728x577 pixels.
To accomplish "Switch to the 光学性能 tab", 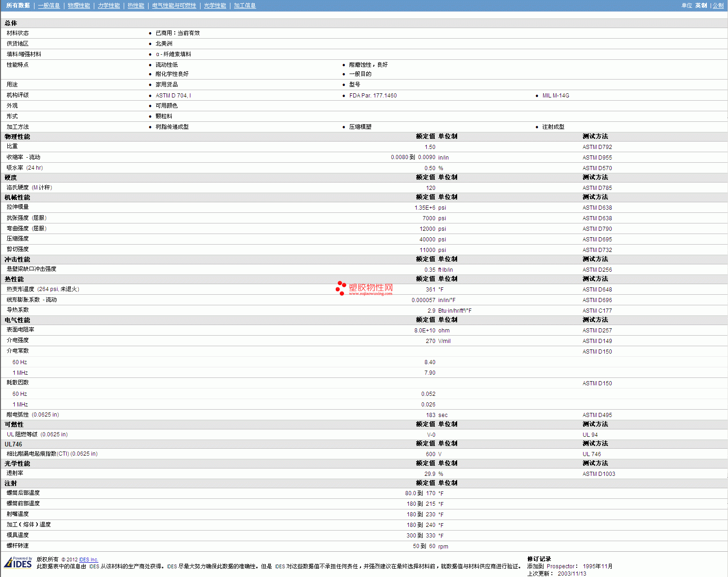I will (x=215, y=6).
